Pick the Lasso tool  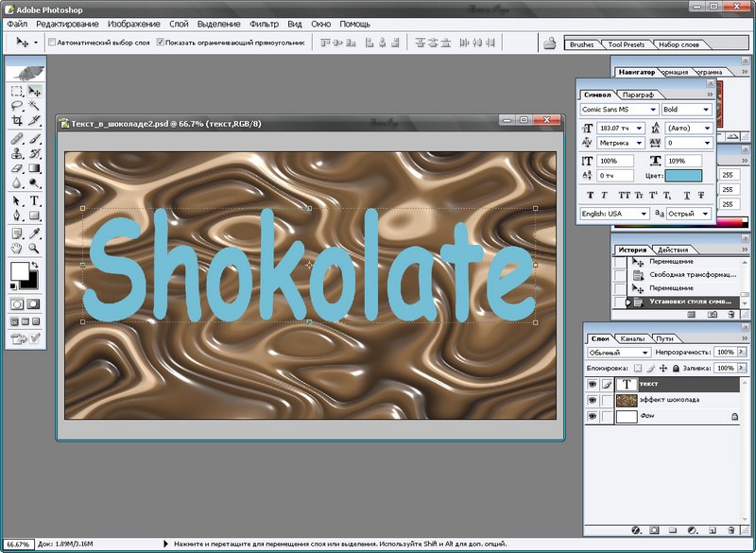click(x=17, y=106)
